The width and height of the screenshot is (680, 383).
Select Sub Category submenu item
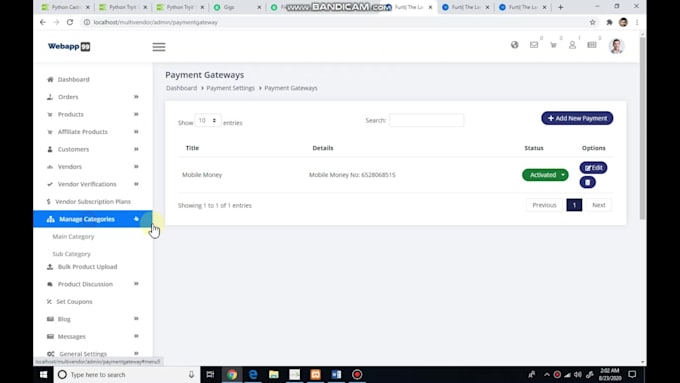72,254
